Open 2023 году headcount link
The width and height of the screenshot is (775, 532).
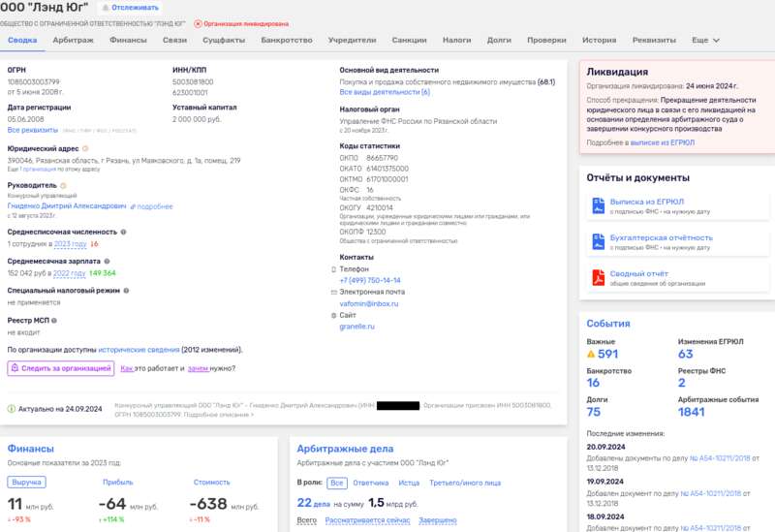click(x=70, y=244)
